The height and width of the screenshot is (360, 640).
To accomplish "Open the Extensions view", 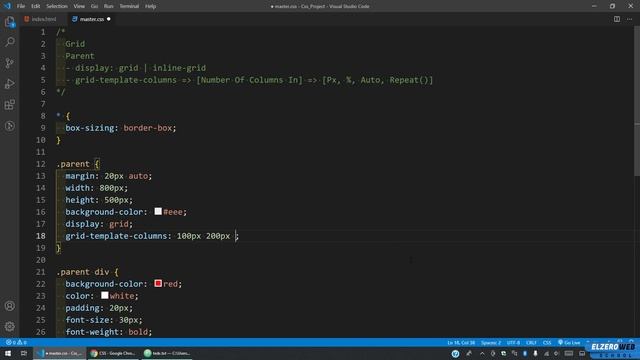I will (10, 105).
